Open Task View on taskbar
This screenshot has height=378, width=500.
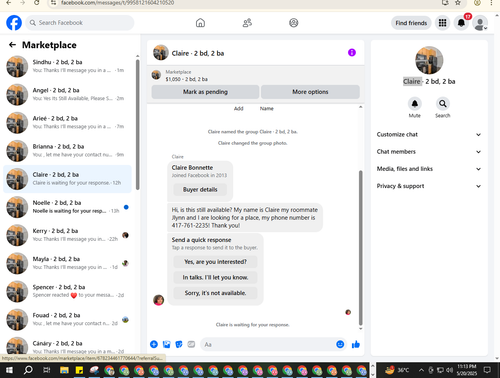tap(46, 370)
